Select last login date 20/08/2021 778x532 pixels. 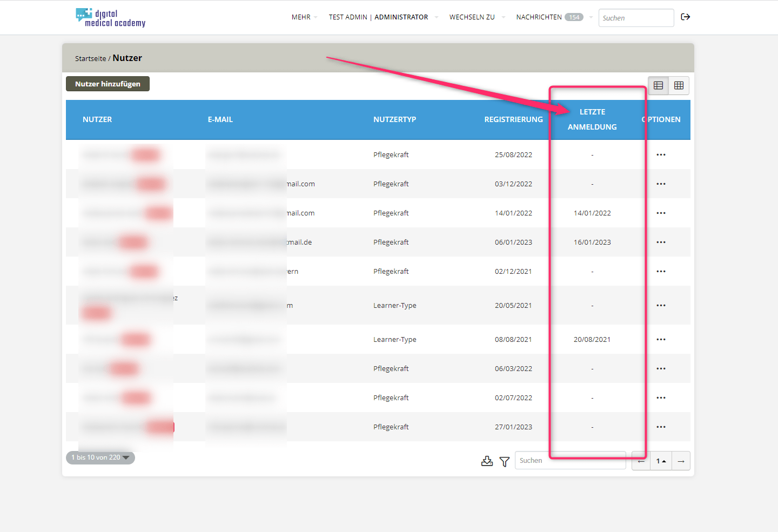click(592, 340)
